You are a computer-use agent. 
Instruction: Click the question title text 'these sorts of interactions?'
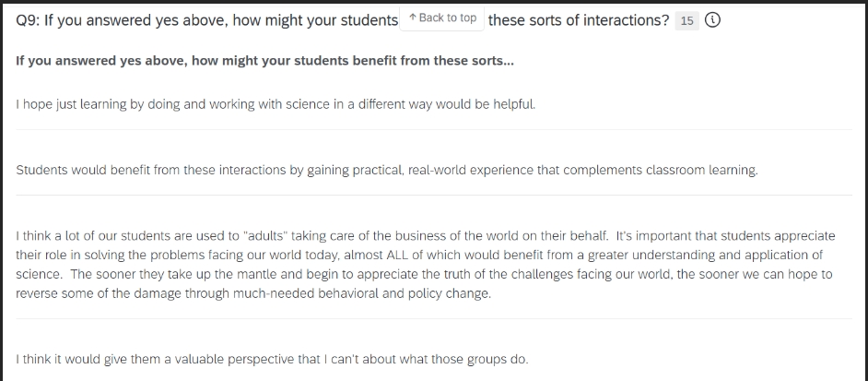[x=579, y=20]
